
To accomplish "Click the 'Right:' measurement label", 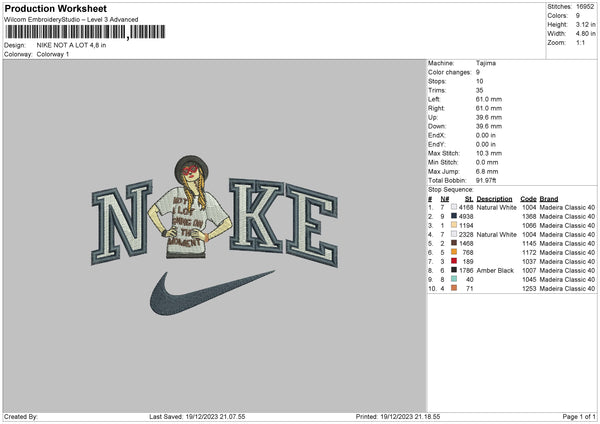I will coord(436,108).
